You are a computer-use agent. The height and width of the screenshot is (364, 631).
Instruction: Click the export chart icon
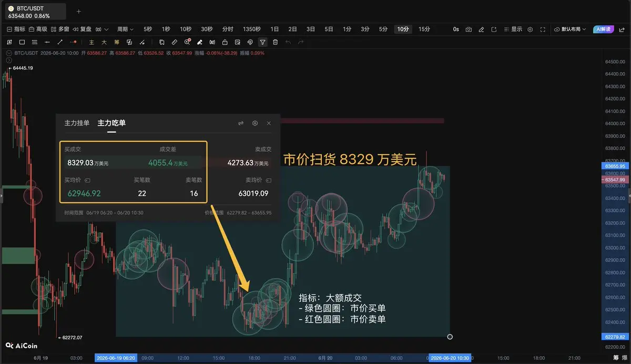(494, 29)
